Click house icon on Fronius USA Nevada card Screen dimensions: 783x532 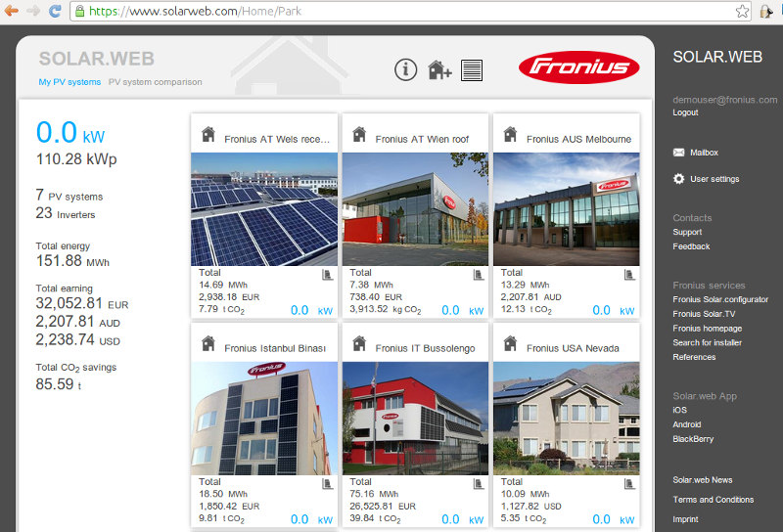[510, 343]
